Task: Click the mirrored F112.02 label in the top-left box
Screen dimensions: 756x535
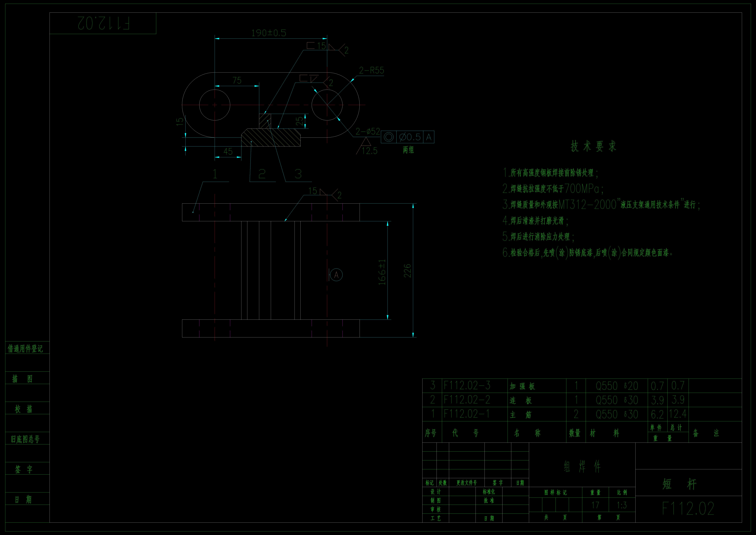Action: point(103,23)
